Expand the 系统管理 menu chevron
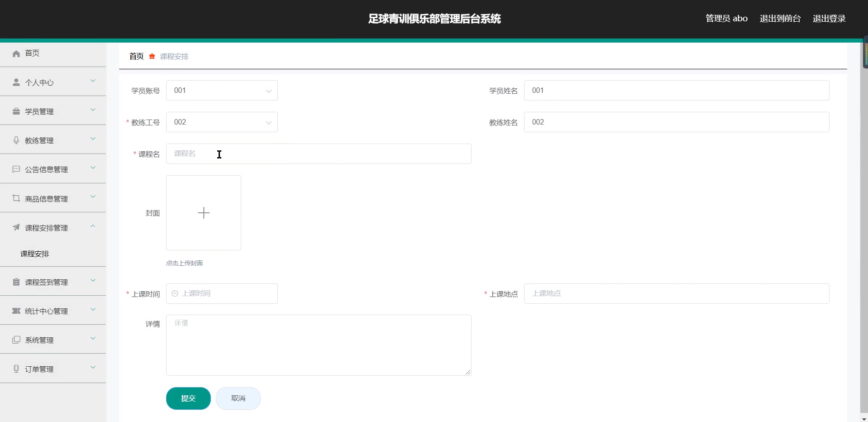The height and width of the screenshot is (422, 868). coord(93,339)
